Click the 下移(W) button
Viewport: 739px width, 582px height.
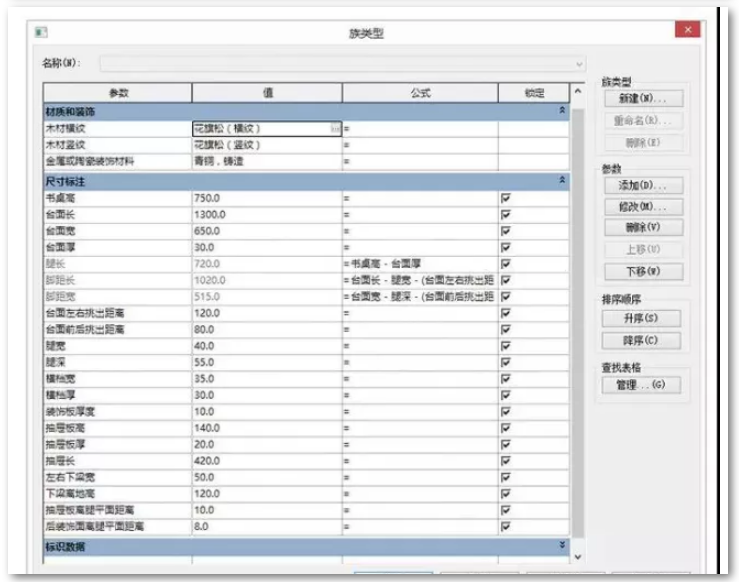click(643, 271)
